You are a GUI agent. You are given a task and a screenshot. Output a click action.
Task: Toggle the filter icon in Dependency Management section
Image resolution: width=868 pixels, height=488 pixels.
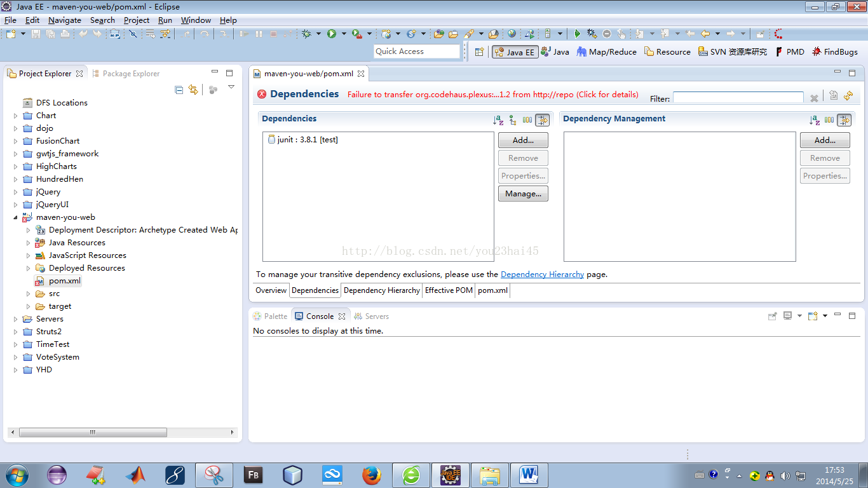pos(844,119)
